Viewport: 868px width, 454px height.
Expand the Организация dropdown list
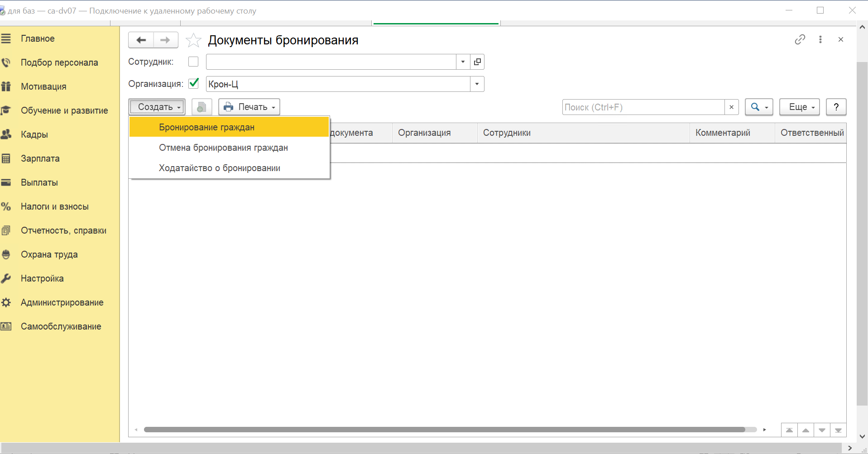pyautogui.click(x=477, y=84)
